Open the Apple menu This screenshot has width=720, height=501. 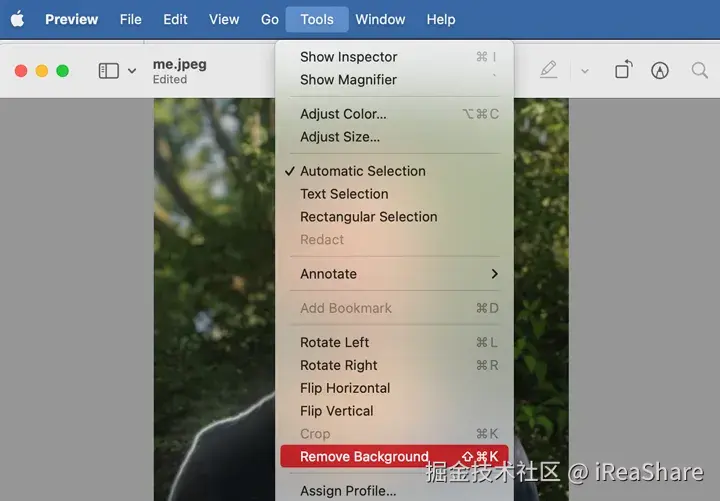17,19
